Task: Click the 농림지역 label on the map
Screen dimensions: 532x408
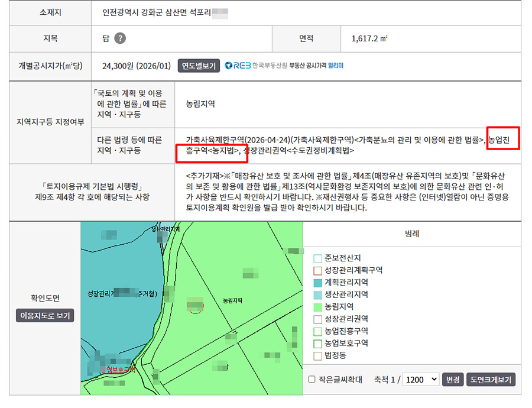Action: pos(232,300)
